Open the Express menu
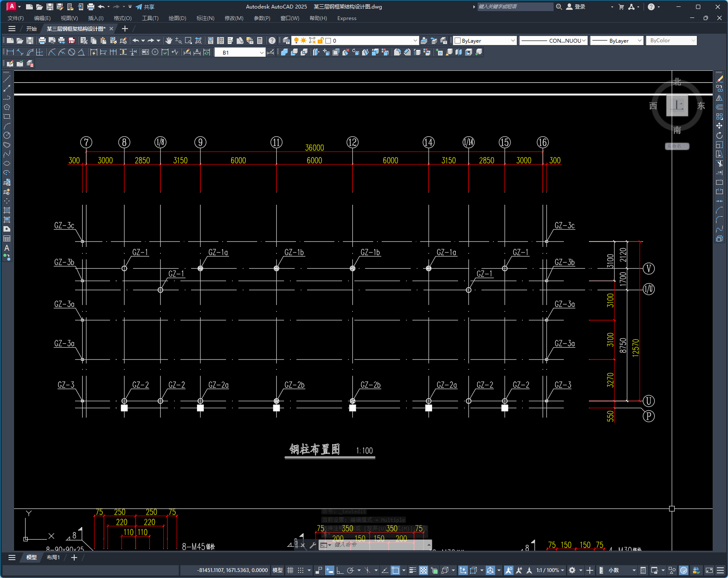 (x=347, y=18)
